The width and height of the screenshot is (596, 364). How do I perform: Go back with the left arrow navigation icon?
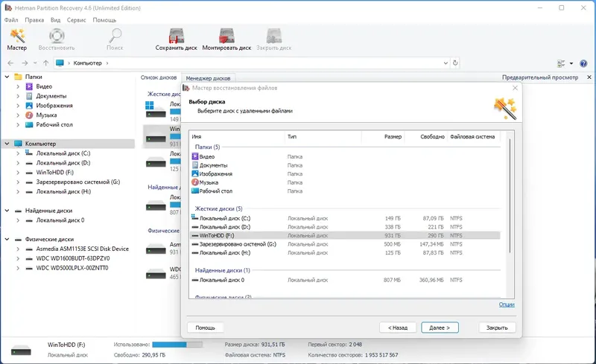[10, 63]
